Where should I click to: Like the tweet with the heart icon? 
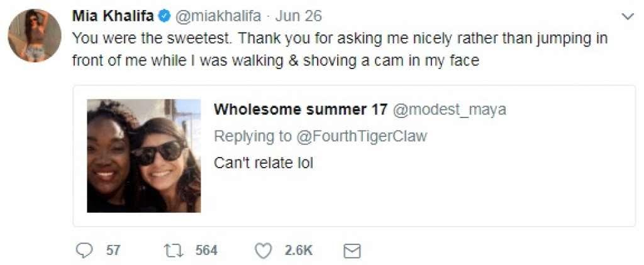(x=263, y=251)
